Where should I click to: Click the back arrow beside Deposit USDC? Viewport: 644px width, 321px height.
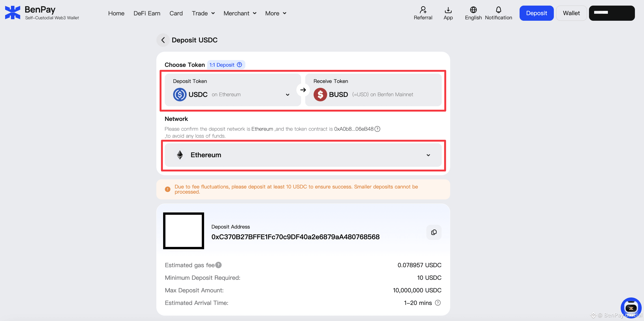(x=163, y=40)
